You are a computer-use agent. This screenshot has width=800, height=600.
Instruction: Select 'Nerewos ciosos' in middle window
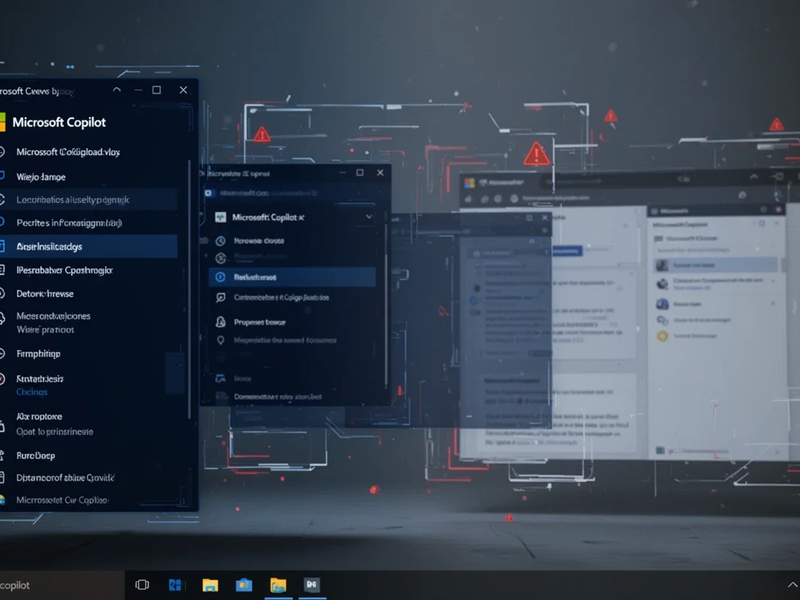(x=259, y=241)
